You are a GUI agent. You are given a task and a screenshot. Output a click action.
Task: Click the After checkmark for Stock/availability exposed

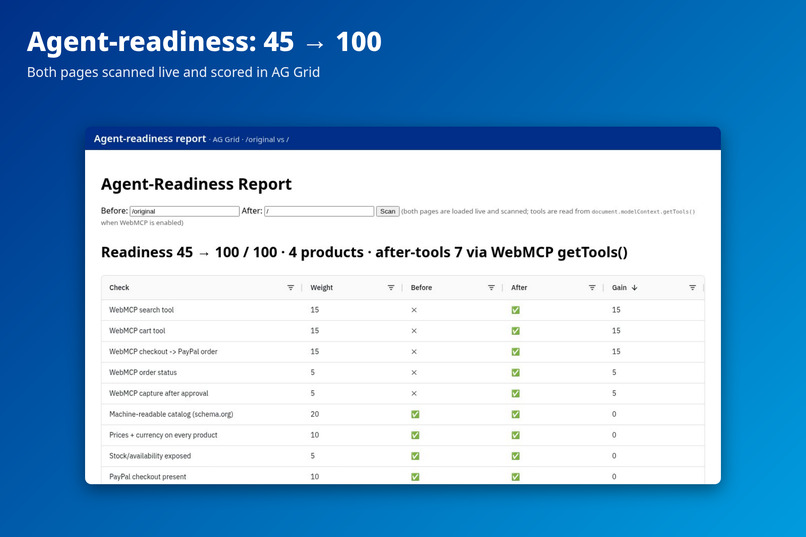516,456
